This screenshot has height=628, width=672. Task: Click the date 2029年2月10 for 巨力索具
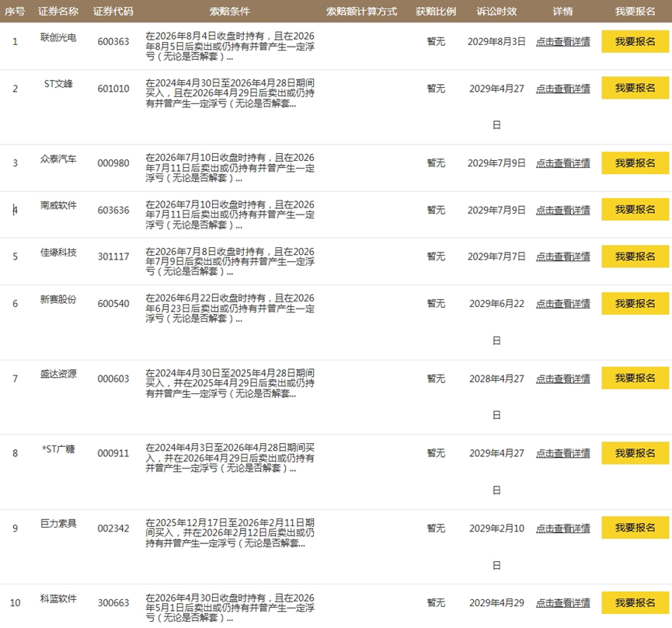coord(496,528)
